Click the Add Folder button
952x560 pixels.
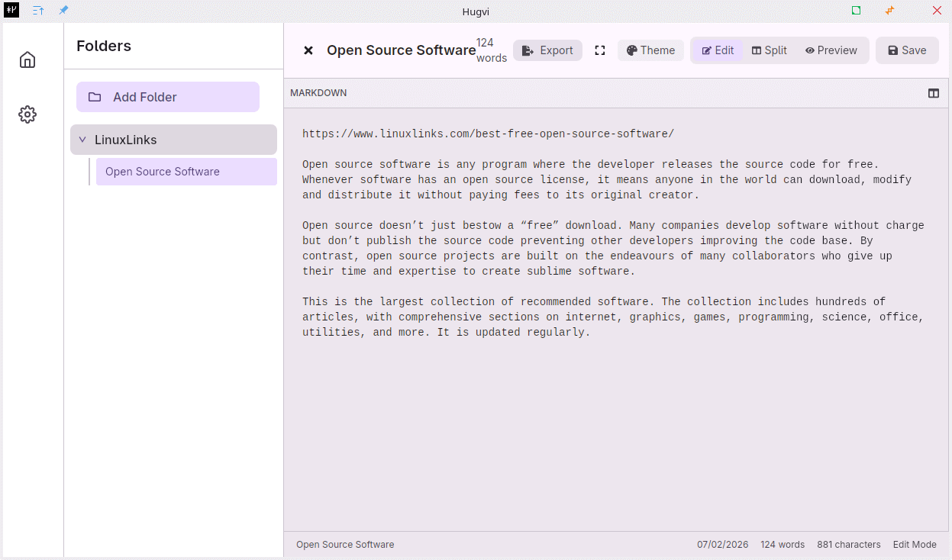[x=168, y=97]
